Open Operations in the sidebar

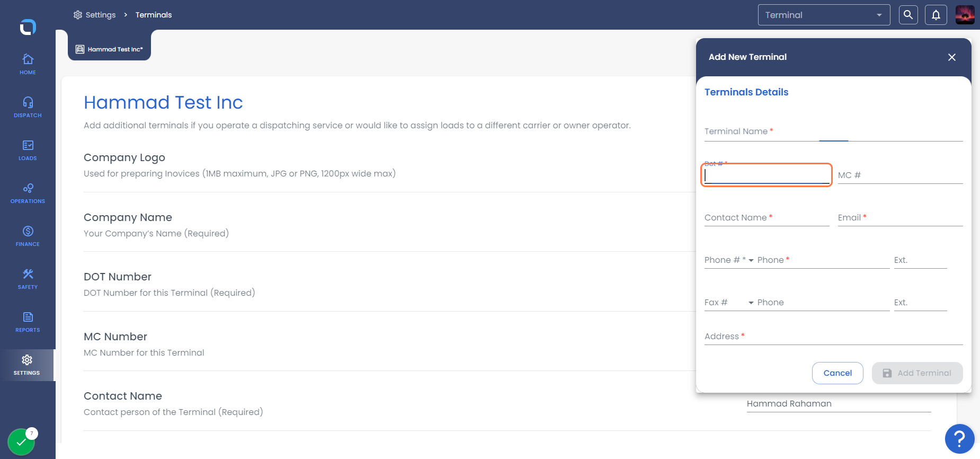(28, 193)
